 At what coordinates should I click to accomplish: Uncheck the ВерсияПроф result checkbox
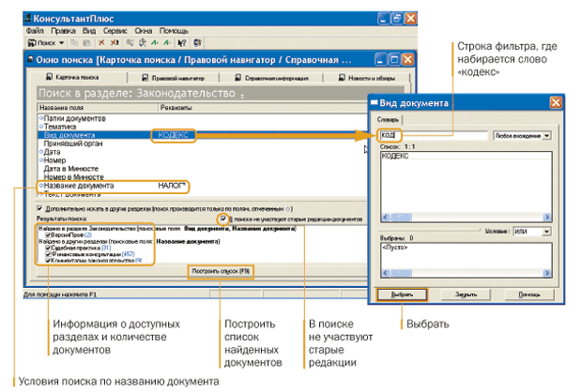coord(48,235)
